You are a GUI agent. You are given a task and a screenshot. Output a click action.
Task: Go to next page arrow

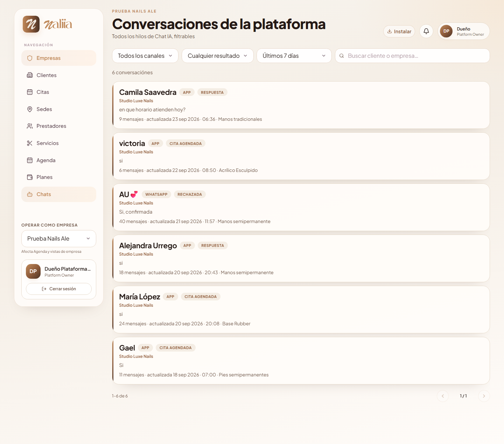click(x=484, y=396)
